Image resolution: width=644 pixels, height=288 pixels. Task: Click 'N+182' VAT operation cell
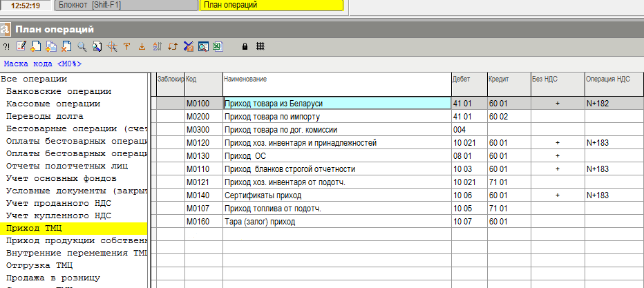tap(614, 104)
